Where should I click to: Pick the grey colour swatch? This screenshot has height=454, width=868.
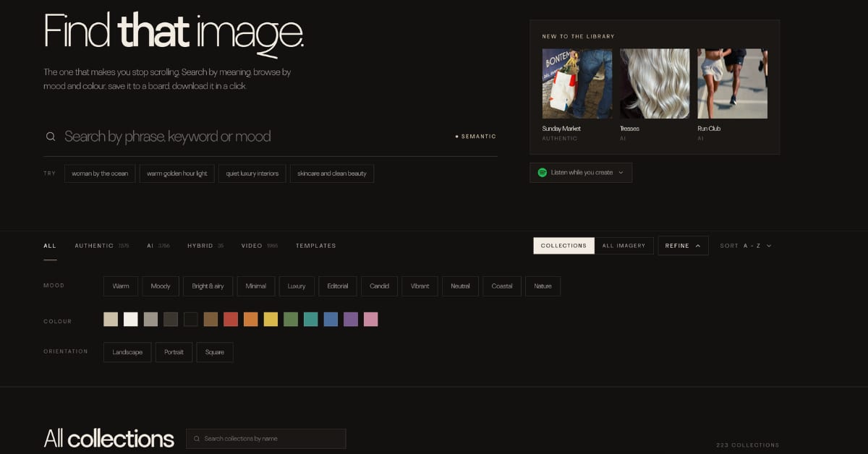click(x=150, y=320)
